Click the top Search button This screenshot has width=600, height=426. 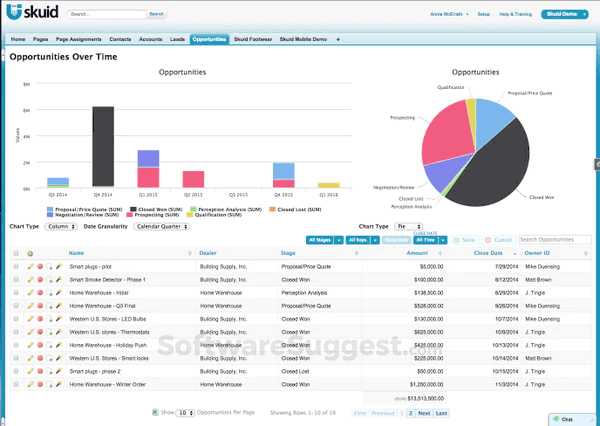[x=156, y=15]
